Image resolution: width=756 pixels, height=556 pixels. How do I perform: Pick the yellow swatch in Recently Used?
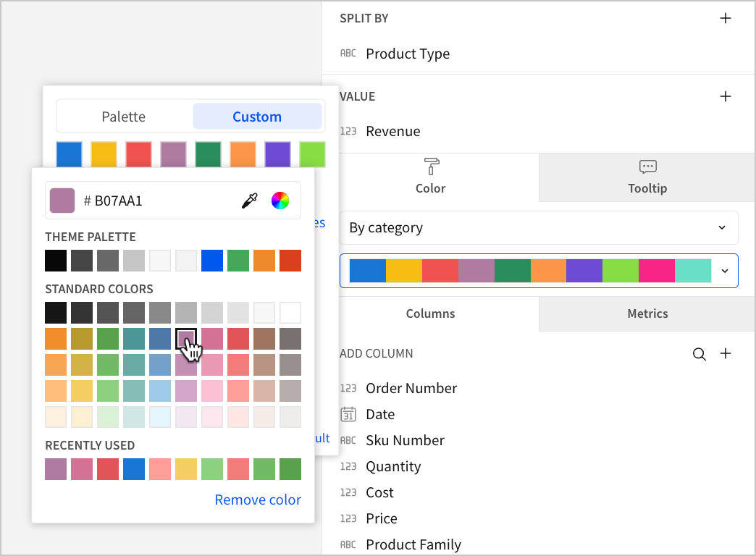point(186,469)
